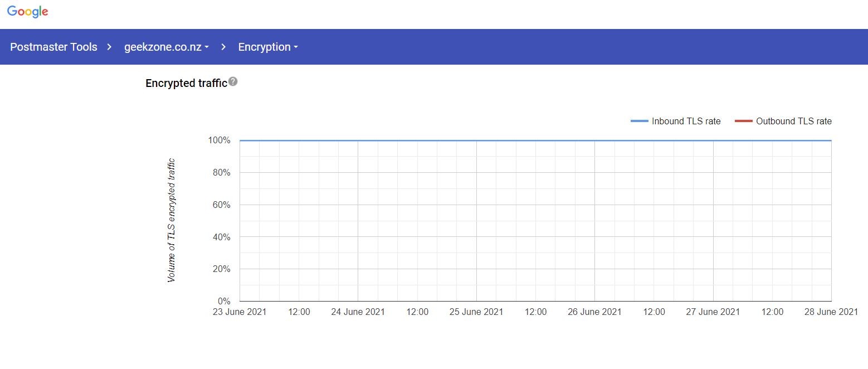This screenshot has height=369, width=868.
Task: Select the 27 June 2021 axis label
Action: 713,312
